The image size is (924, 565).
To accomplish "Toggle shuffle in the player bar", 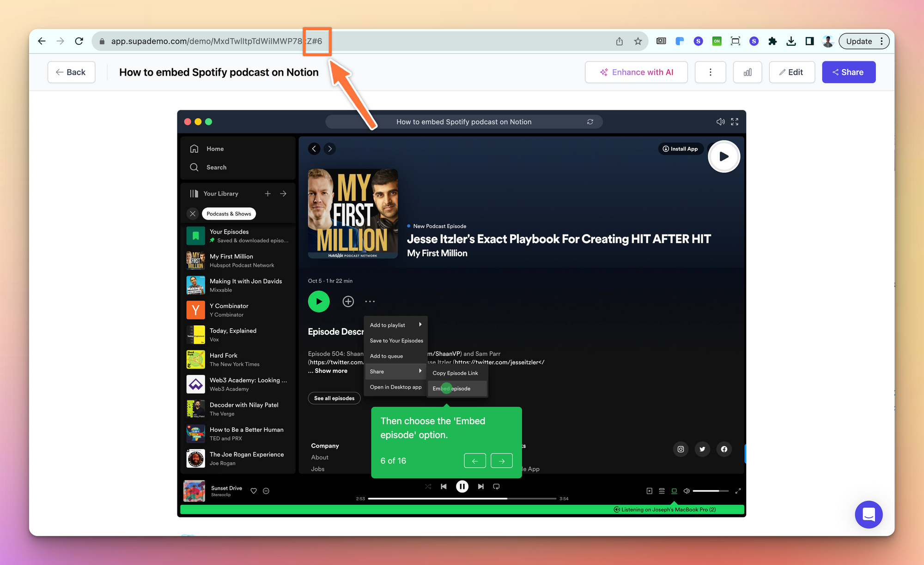I will tap(428, 487).
